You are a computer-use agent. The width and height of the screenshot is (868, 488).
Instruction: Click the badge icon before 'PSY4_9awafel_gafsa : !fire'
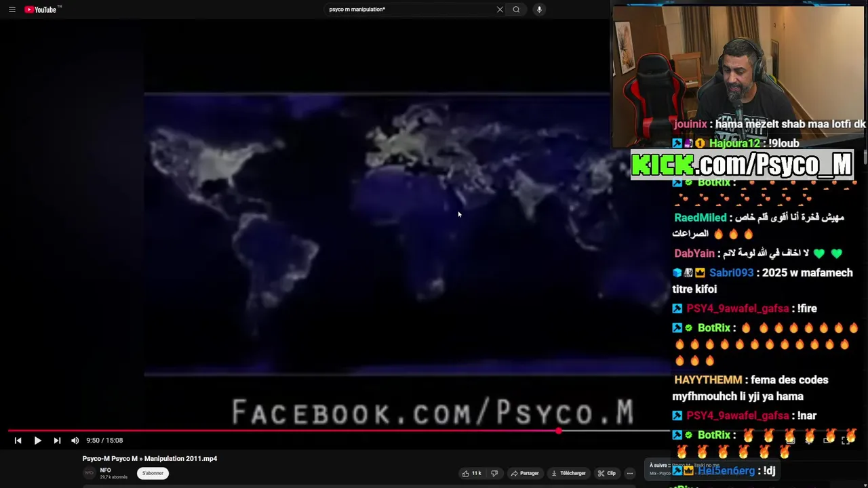click(677, 308)
